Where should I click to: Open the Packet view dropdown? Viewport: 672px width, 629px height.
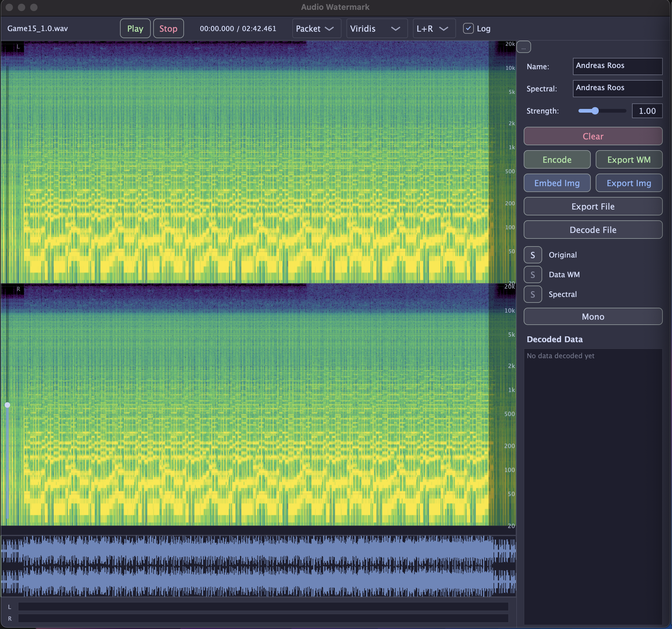(316, 28)
